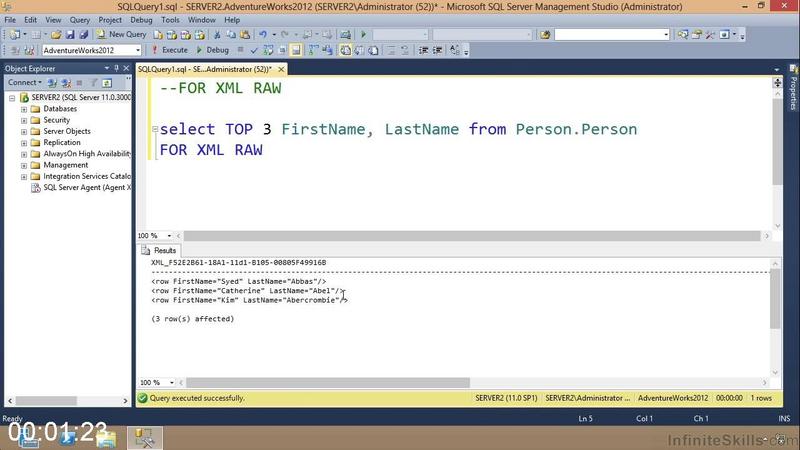
Task: Click the Object Explorer Connect icon
Action: point(52,83)
